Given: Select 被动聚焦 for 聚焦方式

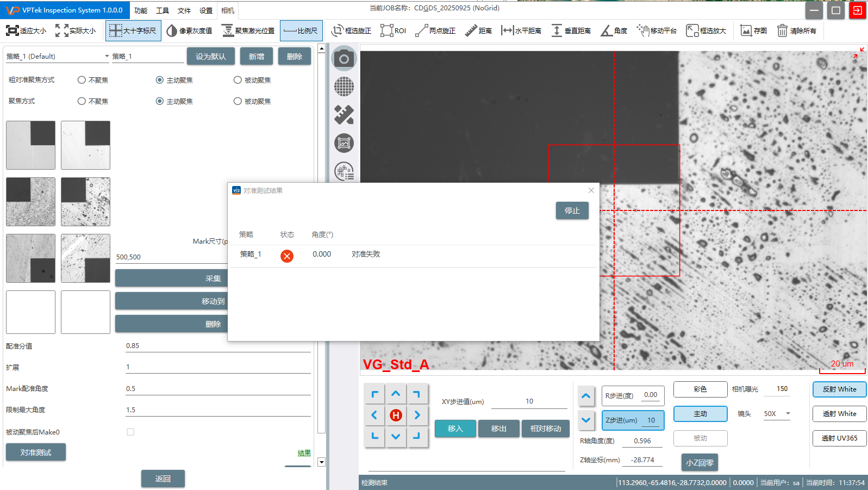Looking at the screenshot, I should click(x=238, y=101).
